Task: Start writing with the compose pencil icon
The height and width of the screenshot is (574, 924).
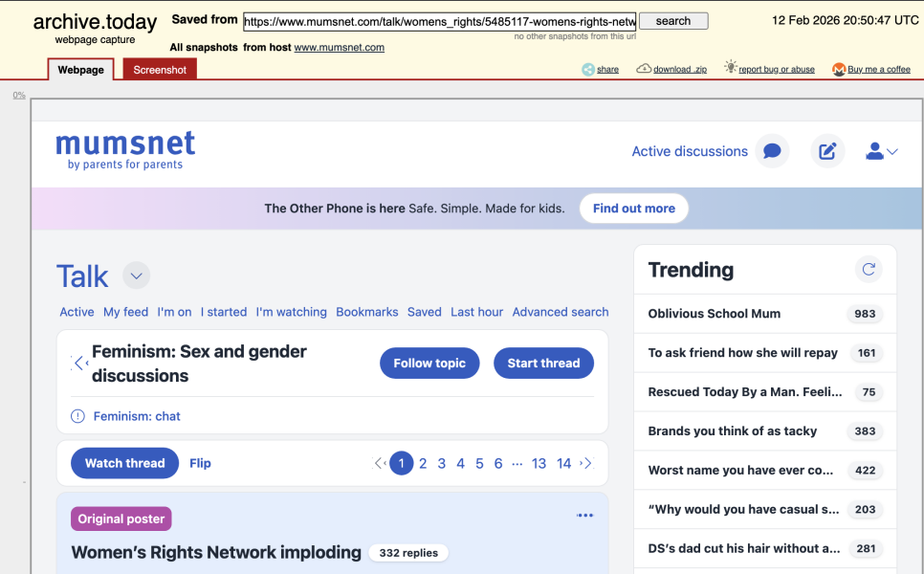Action: point(826,151)
